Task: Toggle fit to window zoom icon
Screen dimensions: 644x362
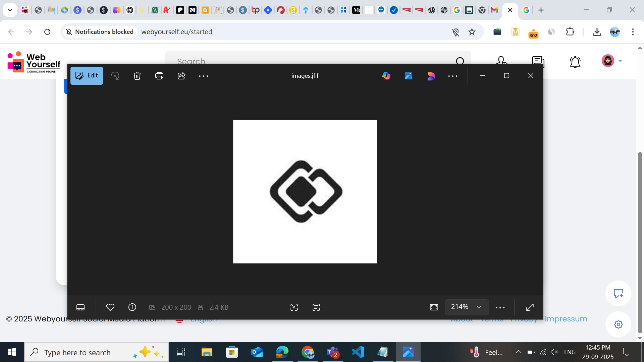Action: (434, 307)
